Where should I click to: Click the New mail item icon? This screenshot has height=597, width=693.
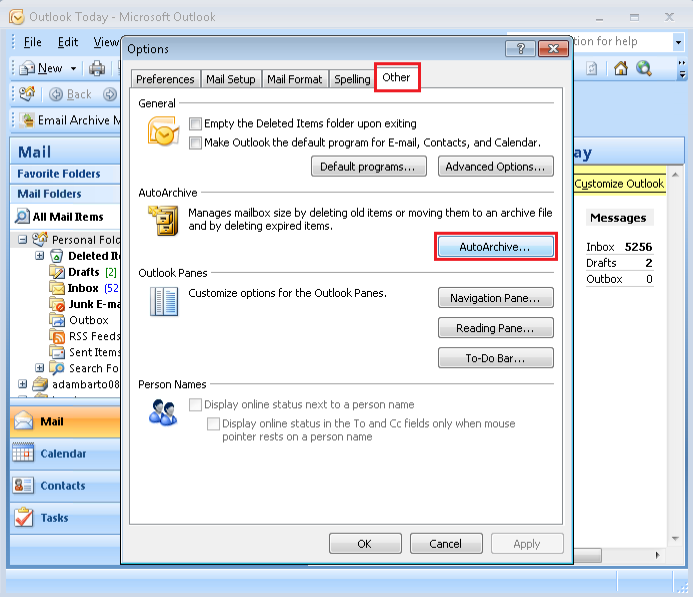[27, 68]
